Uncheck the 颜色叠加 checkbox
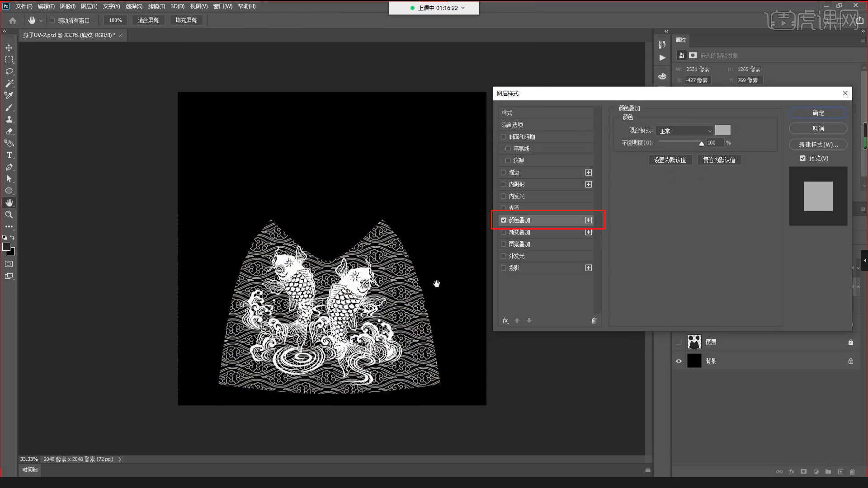Image resolution: width=868 pixels, height=488 pixels. click(503, 220)
